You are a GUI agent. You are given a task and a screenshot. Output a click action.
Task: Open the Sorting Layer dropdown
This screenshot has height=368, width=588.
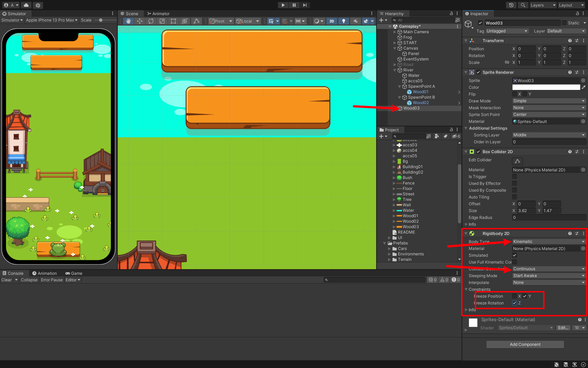coord(549,135)
